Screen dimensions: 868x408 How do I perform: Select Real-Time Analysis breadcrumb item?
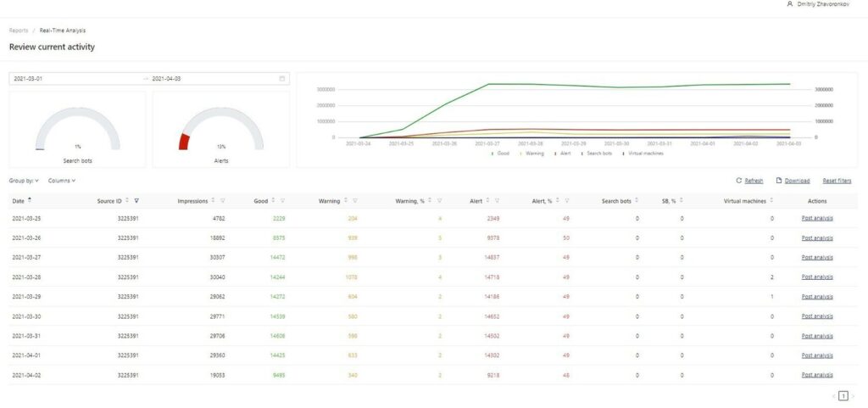62,31
